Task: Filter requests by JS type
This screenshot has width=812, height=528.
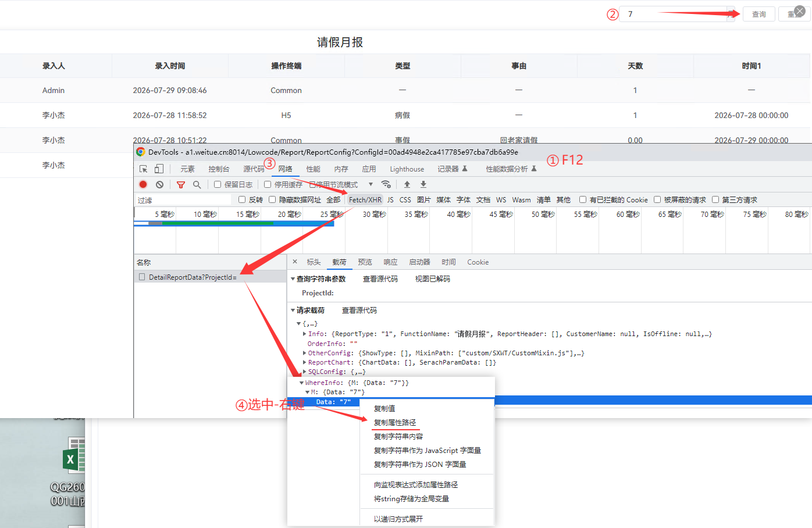Action: coord(390,199)
